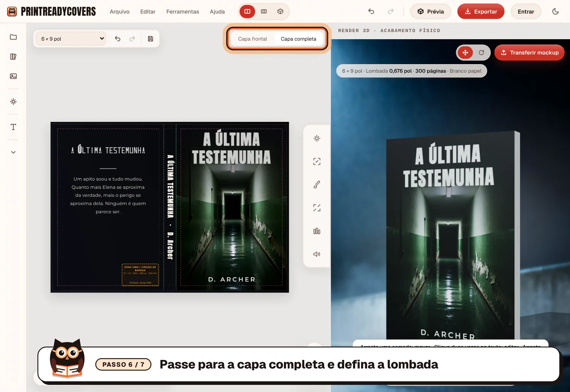Click the back cover title text
Image resolution: width=570 pixels, height=392 pixels.
tap(108, 150)
